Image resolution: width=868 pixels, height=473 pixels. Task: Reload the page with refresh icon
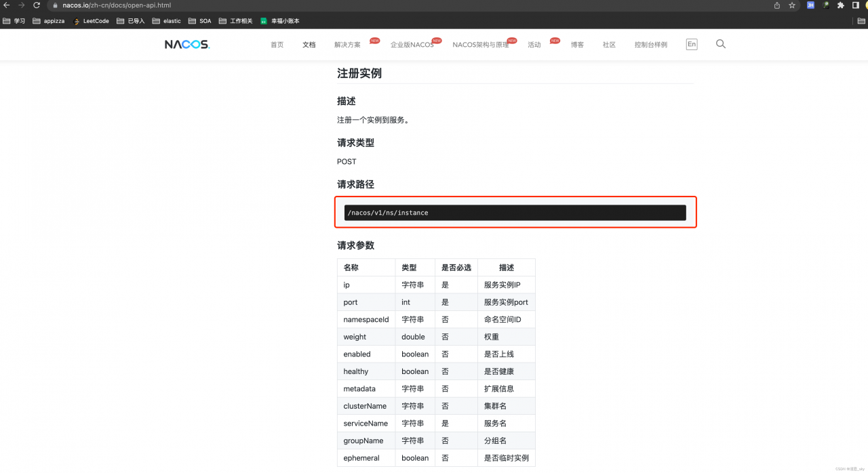click(37, 5)
